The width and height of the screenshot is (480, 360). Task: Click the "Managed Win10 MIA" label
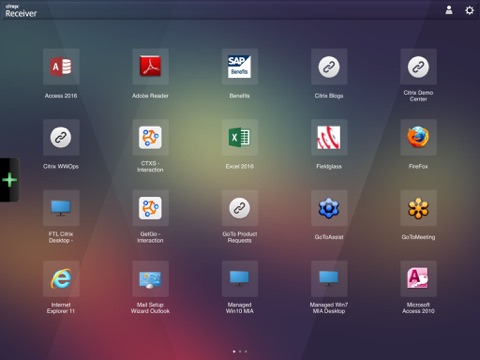point(240,308)
